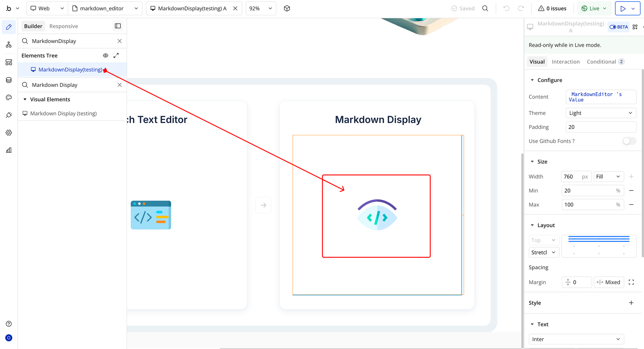Toggle Use Github Fonts switch
Viewport: 644px width, 349px height.
pos(629,141)
